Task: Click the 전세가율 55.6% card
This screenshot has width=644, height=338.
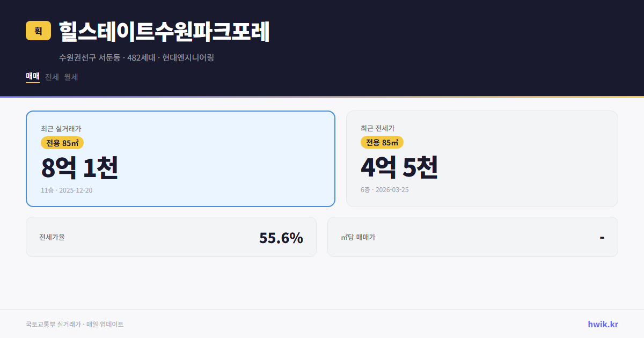Action: (171, 237)
